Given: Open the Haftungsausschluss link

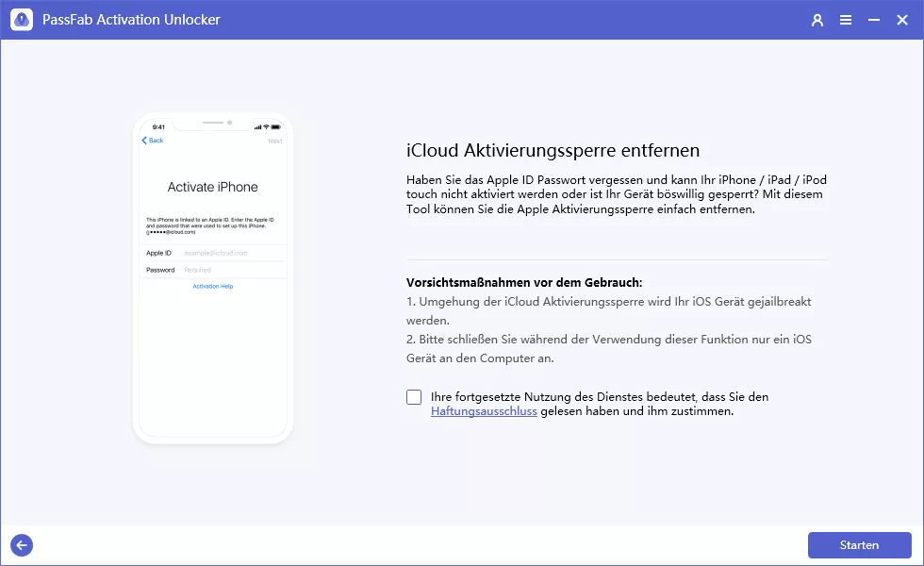Looking at the screenshot, I should 483,410.
